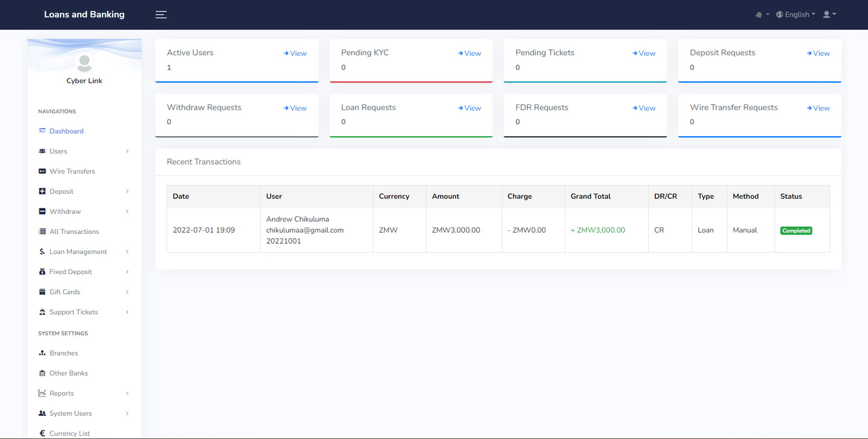Go to Dashboard in the sidebar
The image size is (868, 439).
[x=66, y=131]
